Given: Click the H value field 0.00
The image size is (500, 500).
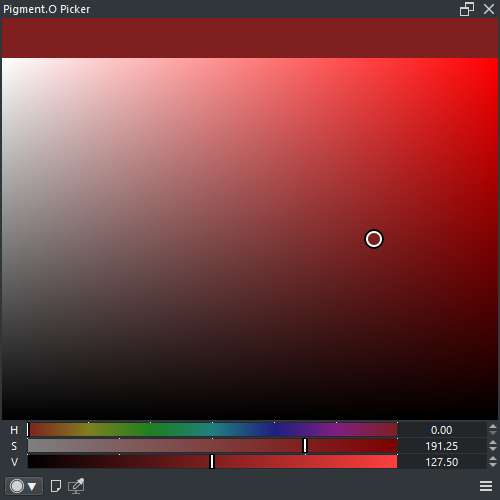Looking at the screenshot, I should 442,430.
